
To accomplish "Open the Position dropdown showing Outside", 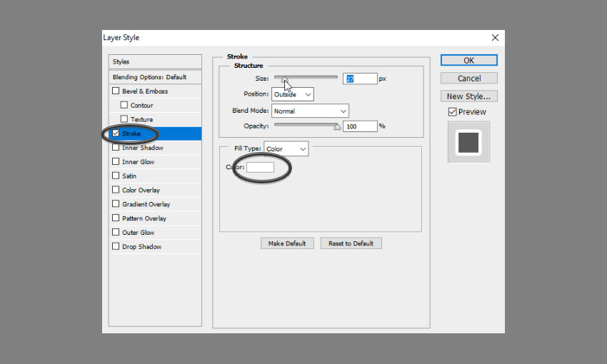I will (x=292, y=94).
